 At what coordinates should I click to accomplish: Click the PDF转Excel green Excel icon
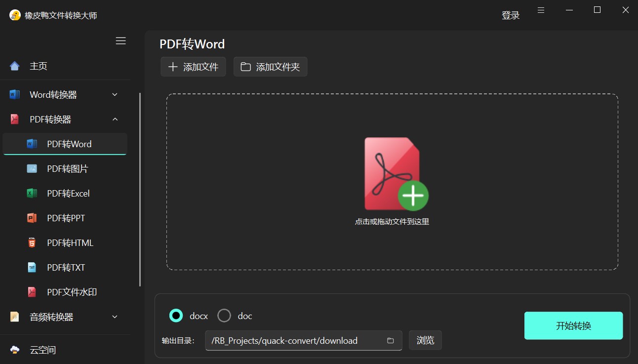pyautogui.click(x=32, y=193)
